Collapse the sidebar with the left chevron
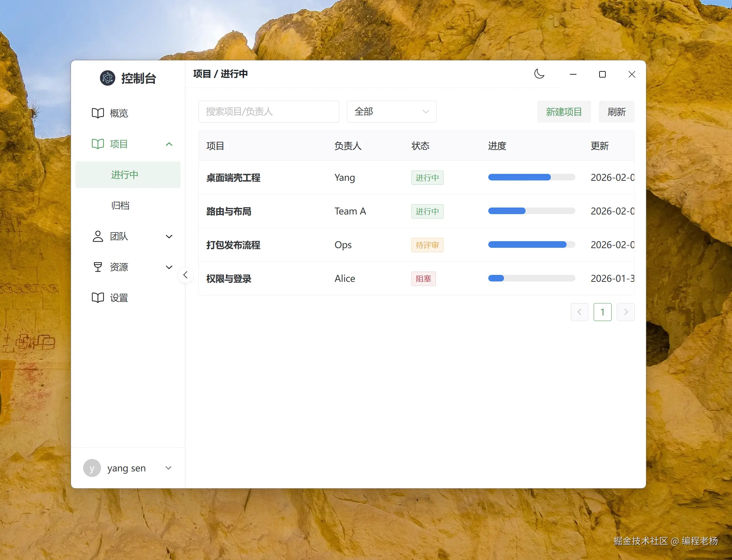Viewport: 732px width, 560px height. pos(186,275)
